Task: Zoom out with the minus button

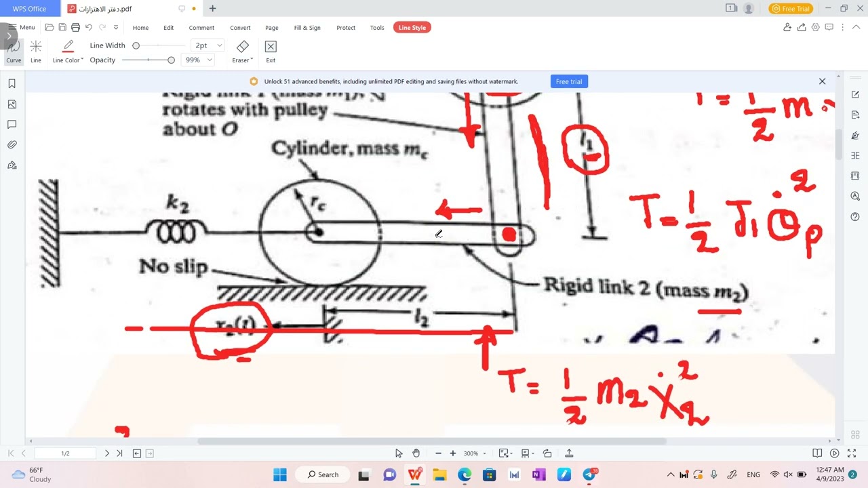Action: [x=439, y=453]
